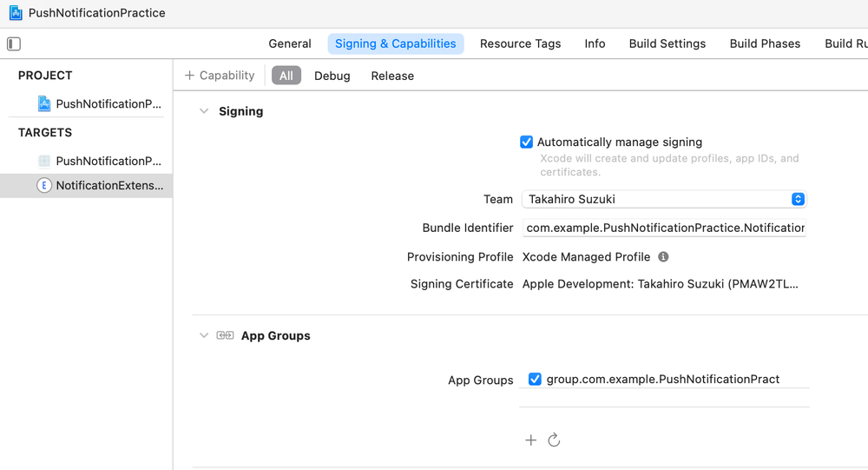Open the Build Settings tab
This screenshot has height=470, width=868.
click(x=667, y=43)
